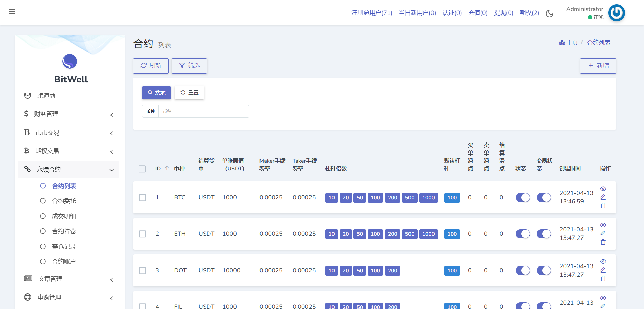
Task: Click the 搜索 button
Action: (156, 93)
